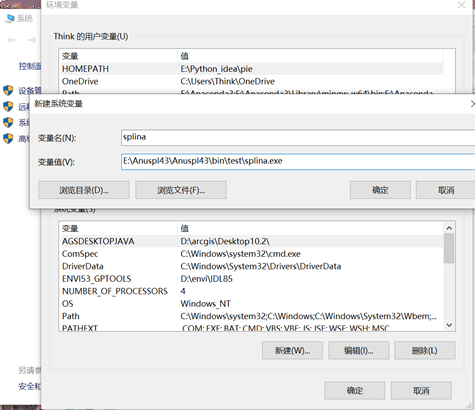475x410 pixels.
Task: Click the 变量 column header in system variables list
Action: (118, 228)
